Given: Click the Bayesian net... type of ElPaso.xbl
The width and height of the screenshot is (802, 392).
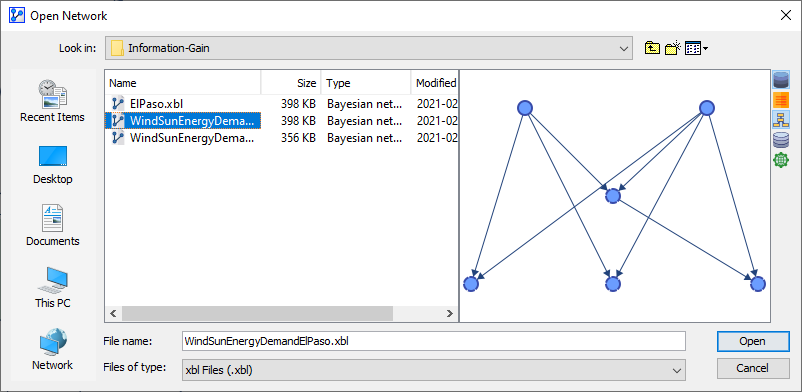Looking at the screenshot, I should click(x=364, y=104).
